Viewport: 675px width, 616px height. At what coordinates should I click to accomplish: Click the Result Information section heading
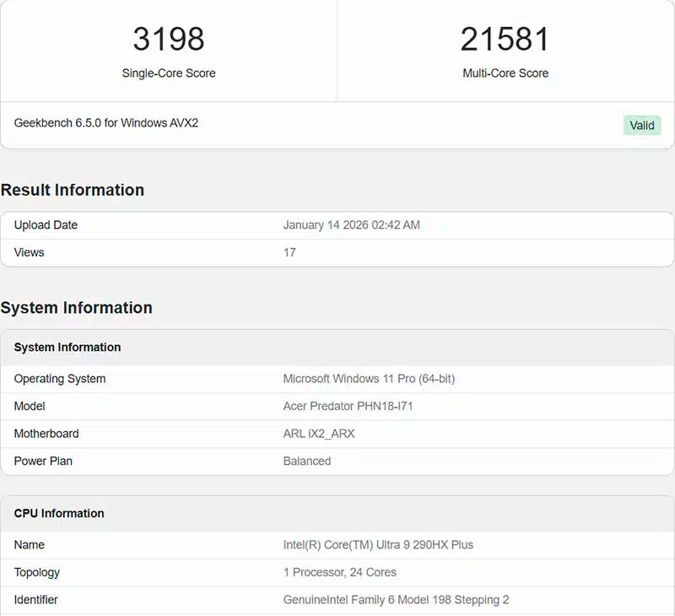coord(72,191)
